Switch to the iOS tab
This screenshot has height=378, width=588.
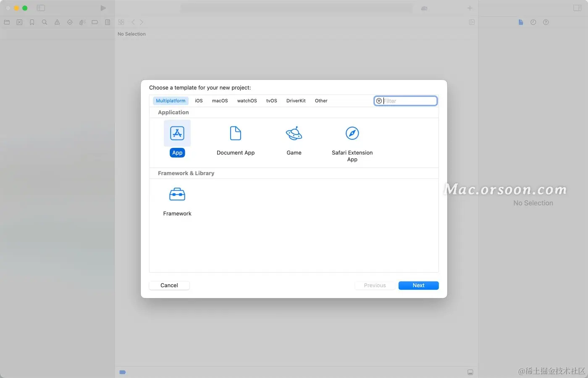coord(199,101)
